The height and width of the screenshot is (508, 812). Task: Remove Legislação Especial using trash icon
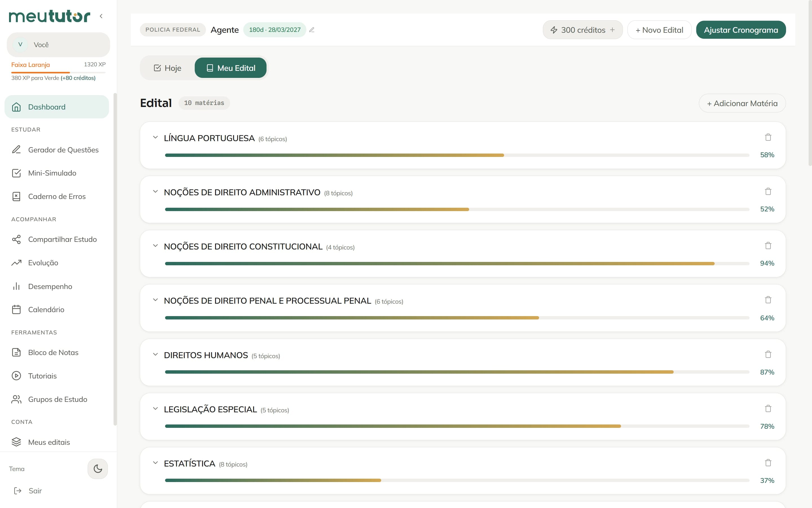click(x=768, y=409)
